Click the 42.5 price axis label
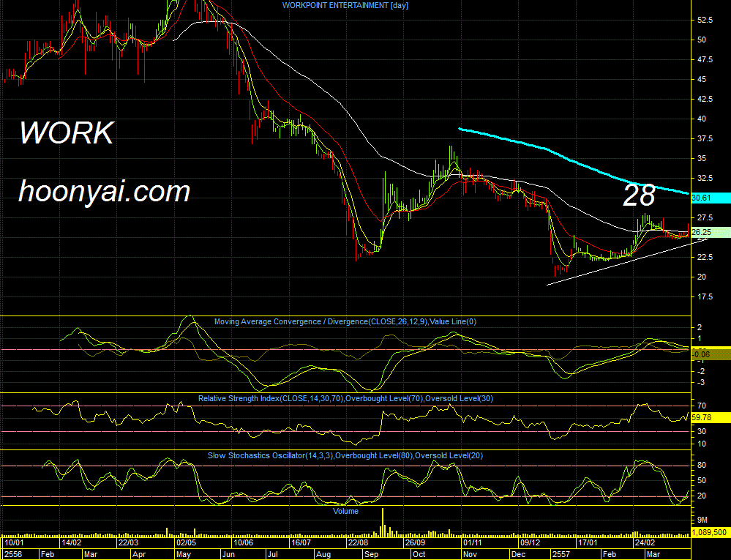 click(x=705, y=100)
